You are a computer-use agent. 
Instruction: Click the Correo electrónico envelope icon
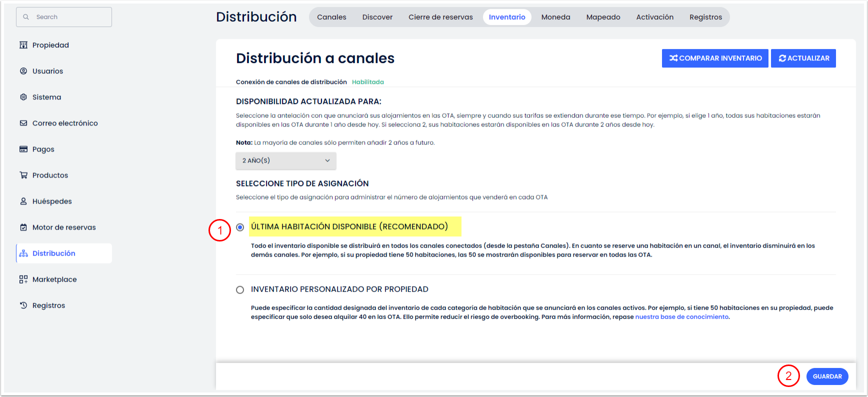[x=23, y=123]
